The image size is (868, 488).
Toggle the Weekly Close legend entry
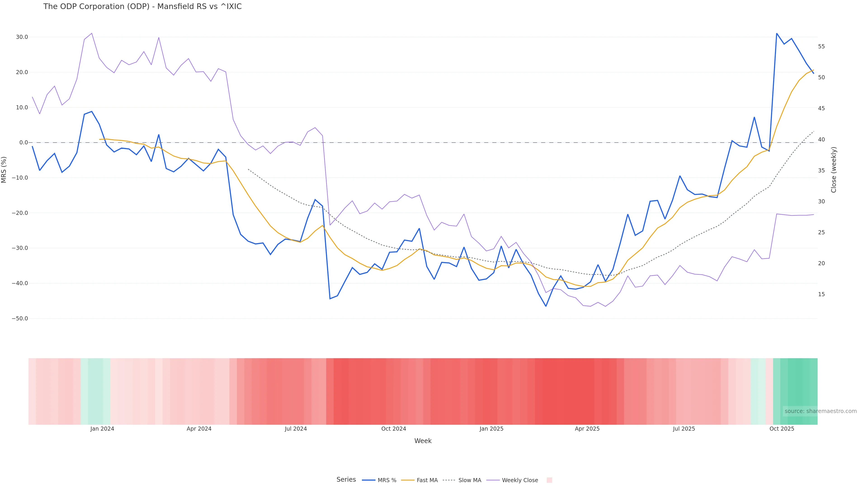(x=520, y=480)
